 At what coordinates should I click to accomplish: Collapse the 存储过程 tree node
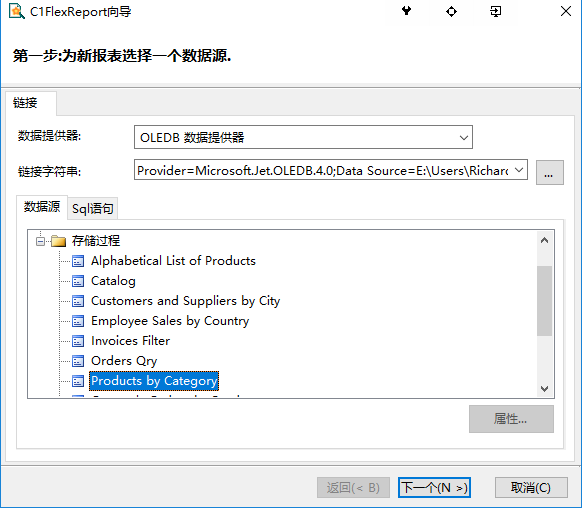[x=40, y=242]
